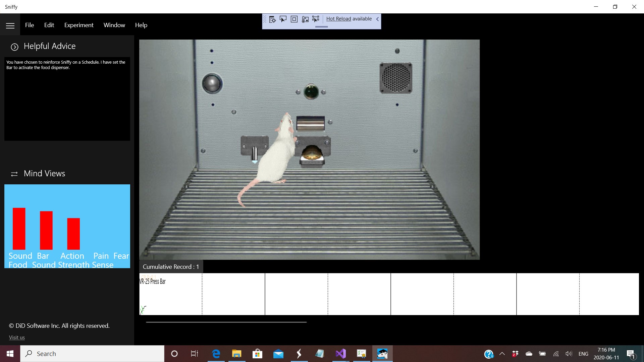
Task: Expand the Helpful Advice panel arrow
Action: pos(14,47)
